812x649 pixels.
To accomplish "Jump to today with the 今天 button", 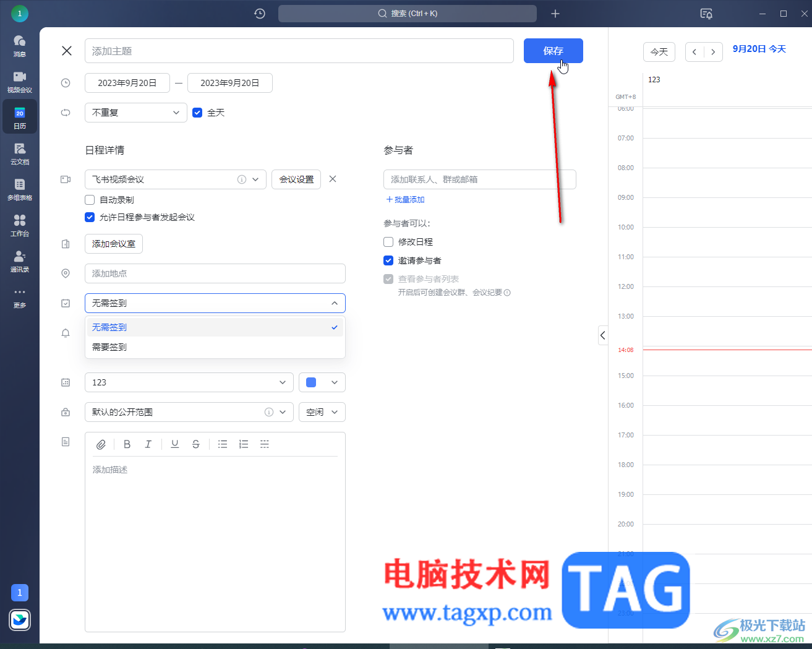I will pos(659,52).
